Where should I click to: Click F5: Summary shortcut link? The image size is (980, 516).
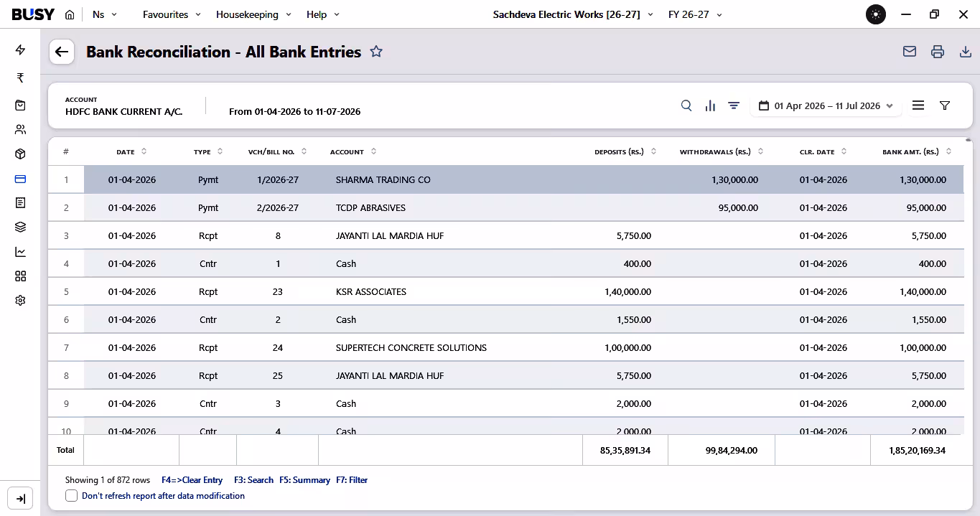click(x=304, y=480)
